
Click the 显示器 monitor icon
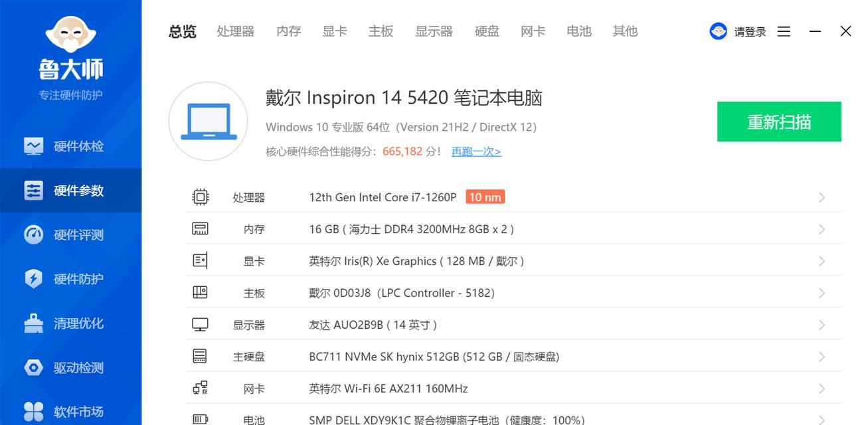200,325
